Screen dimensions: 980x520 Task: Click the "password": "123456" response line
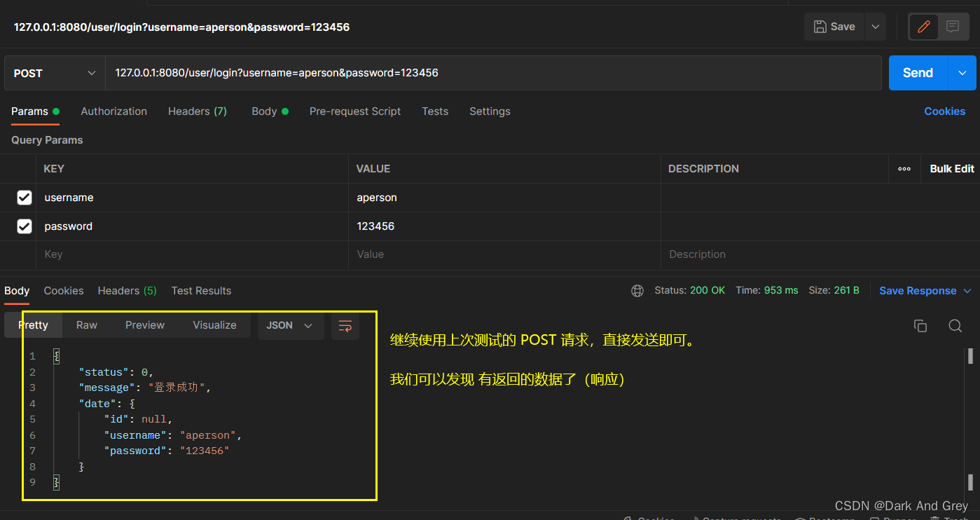167,451
